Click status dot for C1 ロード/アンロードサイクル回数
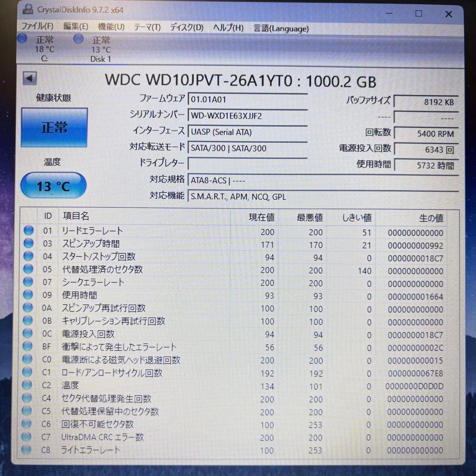476x476 pixels. click(27, 372)
